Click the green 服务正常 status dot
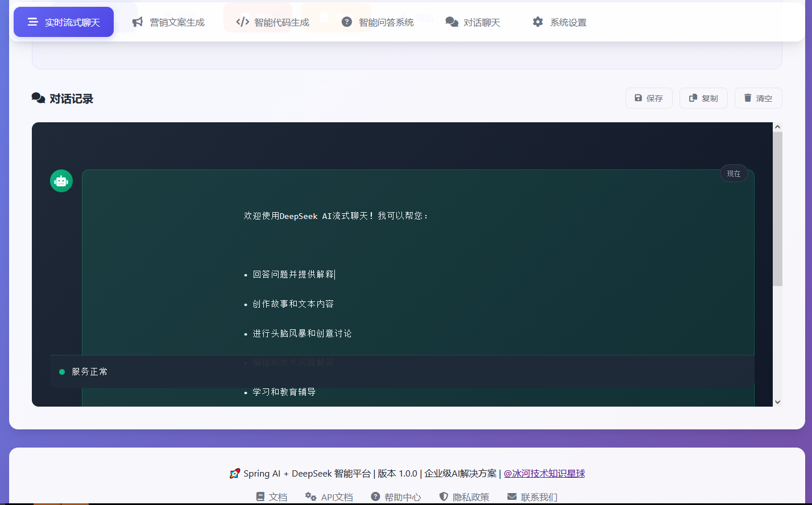Screen dimensions: 812x505 coord(62,372)
